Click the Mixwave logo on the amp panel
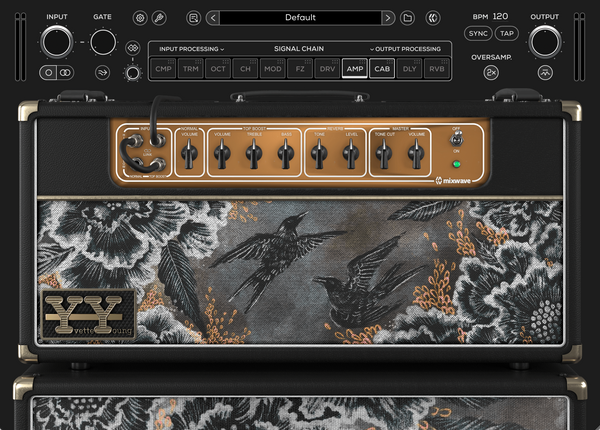This screenshot has height=430, width=600. (453, 181)
